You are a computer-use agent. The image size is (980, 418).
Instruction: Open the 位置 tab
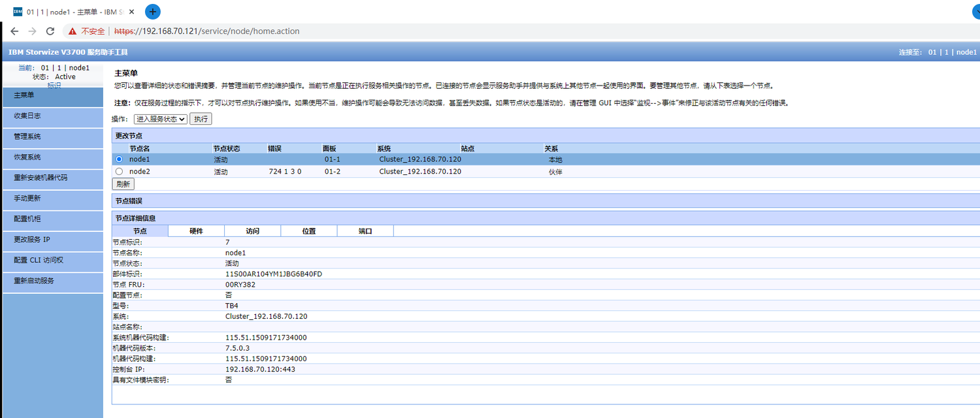(x=309, y=231)
